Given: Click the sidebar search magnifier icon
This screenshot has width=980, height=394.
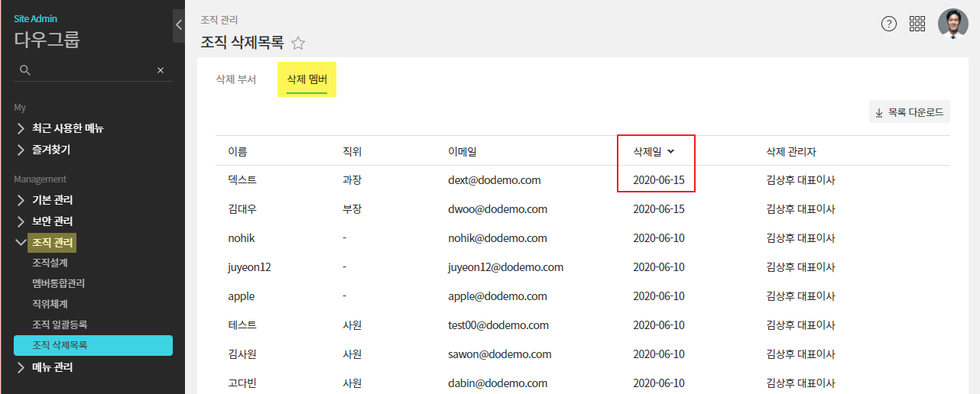Looking at the screenshot, I should [25, 70].
